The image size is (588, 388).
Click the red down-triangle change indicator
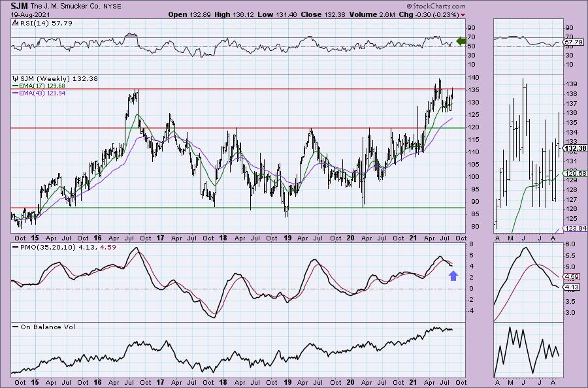click(463, 15)
